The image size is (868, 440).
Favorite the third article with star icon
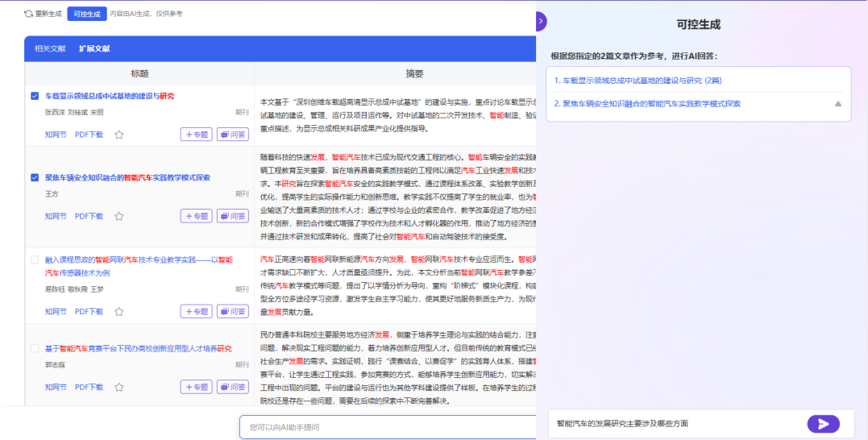coord(119,311)
